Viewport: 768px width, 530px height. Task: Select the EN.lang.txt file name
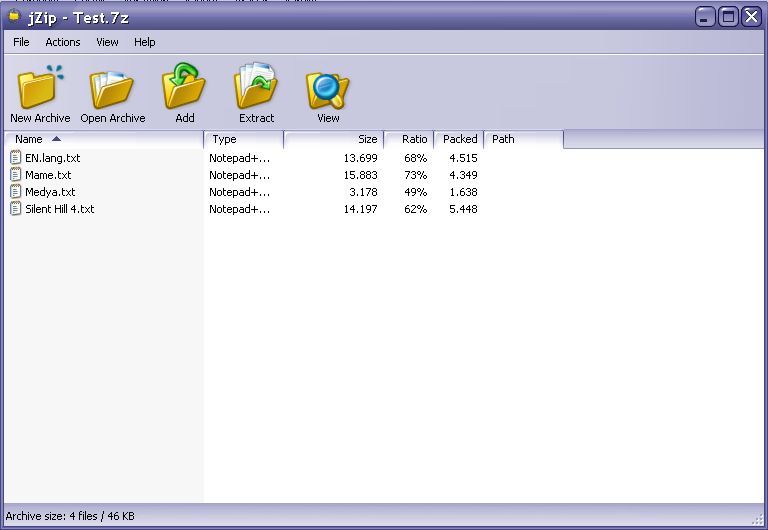(x=52, y=158)
